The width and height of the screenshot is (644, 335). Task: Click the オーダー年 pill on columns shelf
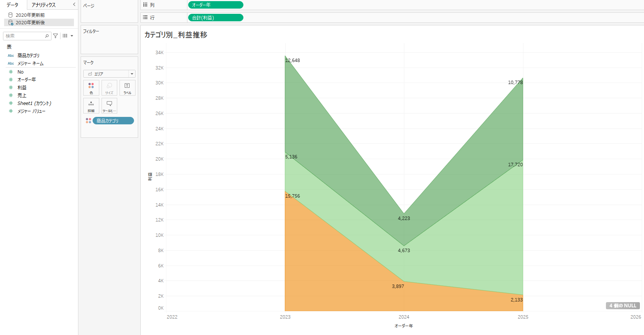point(215,5)
